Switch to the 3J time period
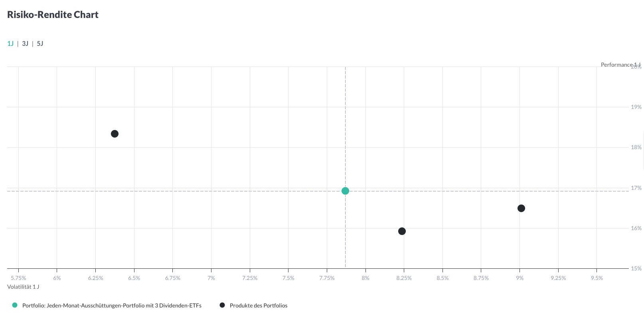 point(25,43)
